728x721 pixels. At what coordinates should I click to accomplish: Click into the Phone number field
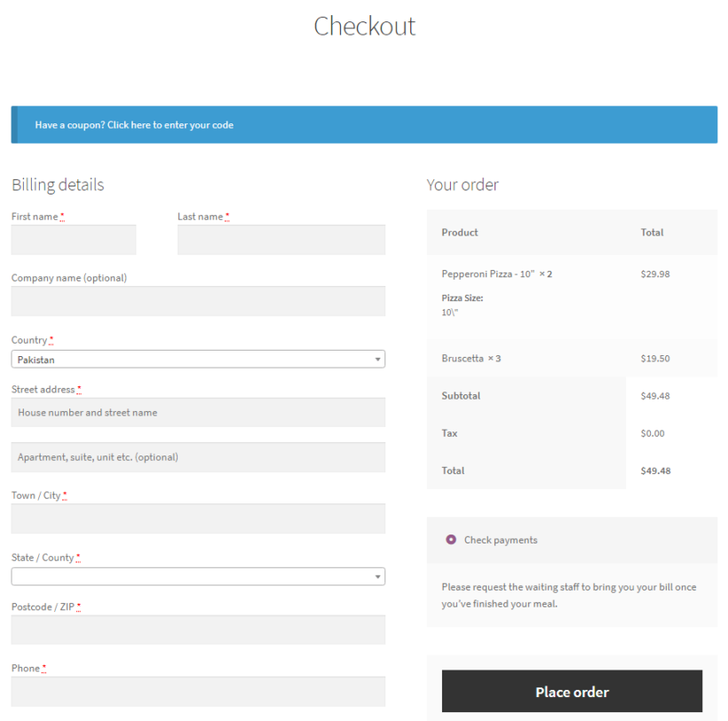point(197,691)
